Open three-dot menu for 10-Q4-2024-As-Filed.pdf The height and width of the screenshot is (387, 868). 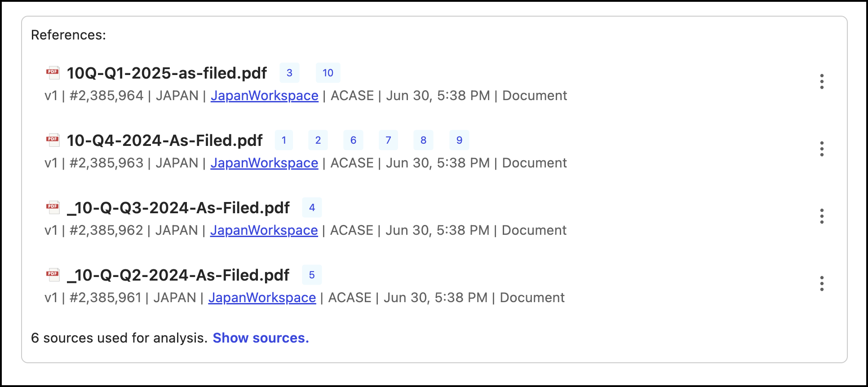point(821,149)
